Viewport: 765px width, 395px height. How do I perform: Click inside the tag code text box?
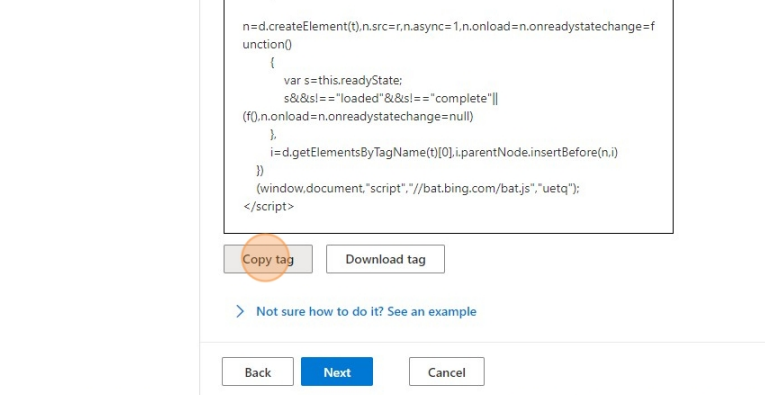tap(448, 116)
